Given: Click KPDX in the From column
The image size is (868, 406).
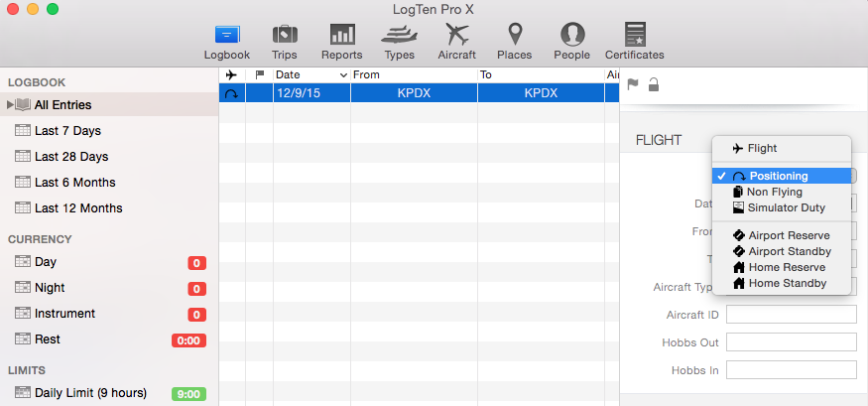Looking at the screenshot, I should [414, 93].
